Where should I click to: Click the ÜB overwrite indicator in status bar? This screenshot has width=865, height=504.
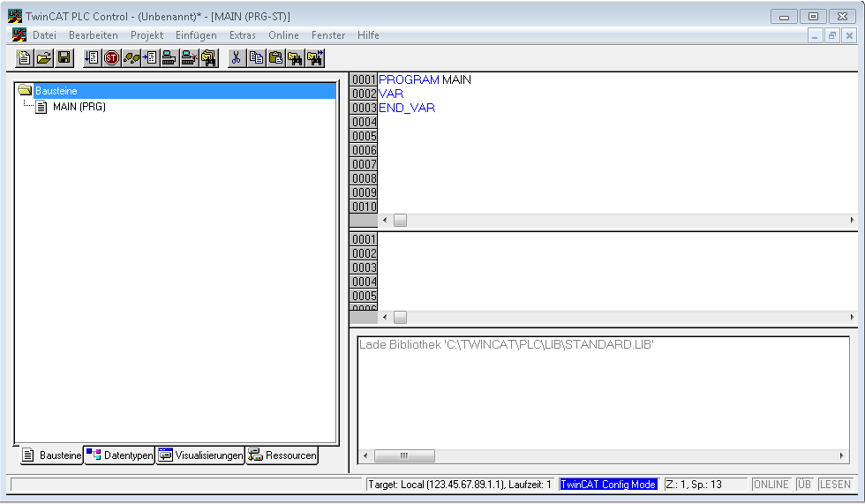pyautogui.click(x=804, y=485)
